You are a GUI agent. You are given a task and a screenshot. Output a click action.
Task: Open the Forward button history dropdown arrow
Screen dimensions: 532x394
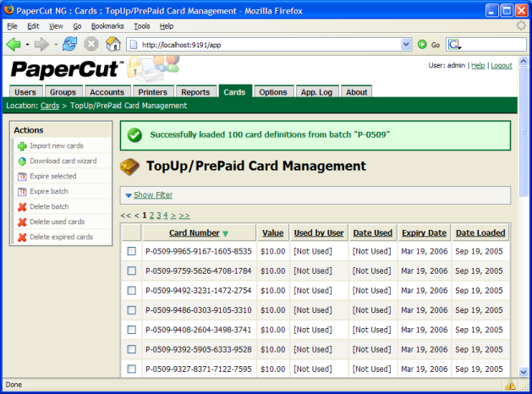[56, 45]
